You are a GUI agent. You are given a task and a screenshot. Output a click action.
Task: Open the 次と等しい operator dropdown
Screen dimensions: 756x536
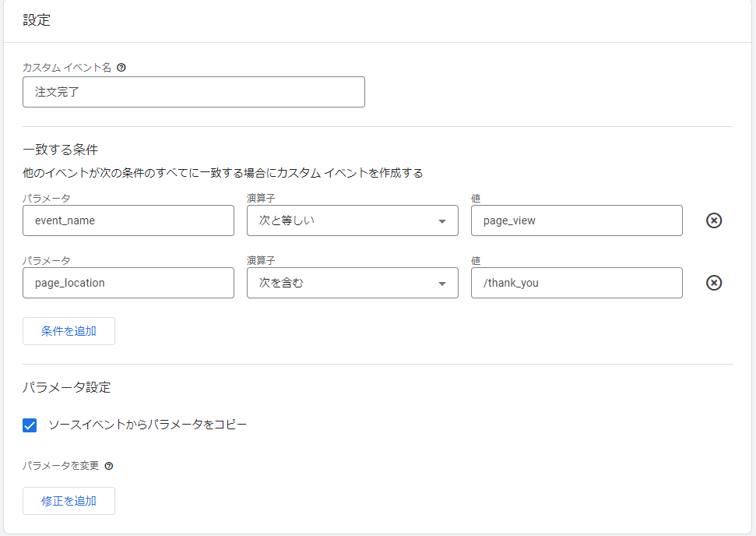352,220
